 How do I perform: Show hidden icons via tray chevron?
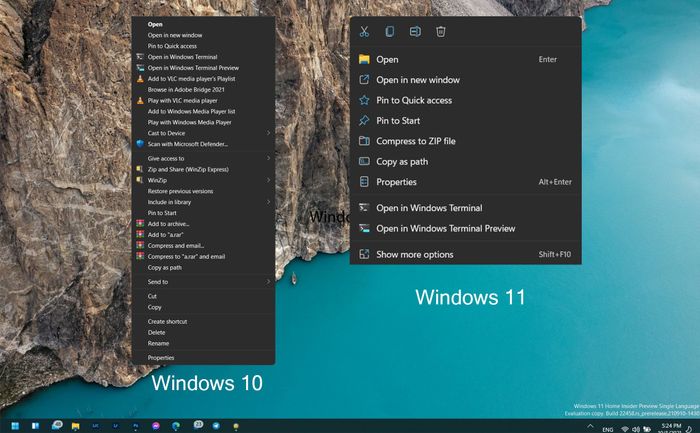[x=590, y=426]
